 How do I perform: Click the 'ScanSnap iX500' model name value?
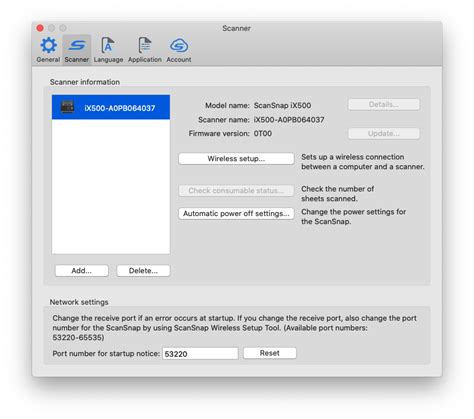point(282,106)
